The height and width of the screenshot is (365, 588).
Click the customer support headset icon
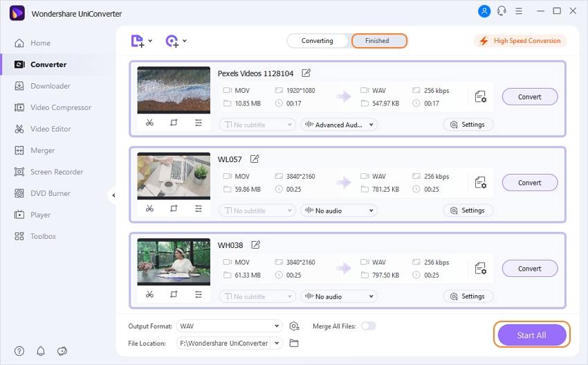tap(502, 11)
